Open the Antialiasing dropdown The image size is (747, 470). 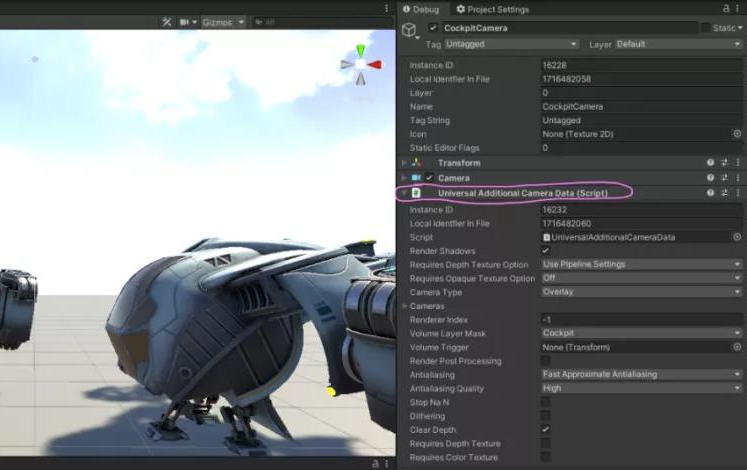(641, 375)
